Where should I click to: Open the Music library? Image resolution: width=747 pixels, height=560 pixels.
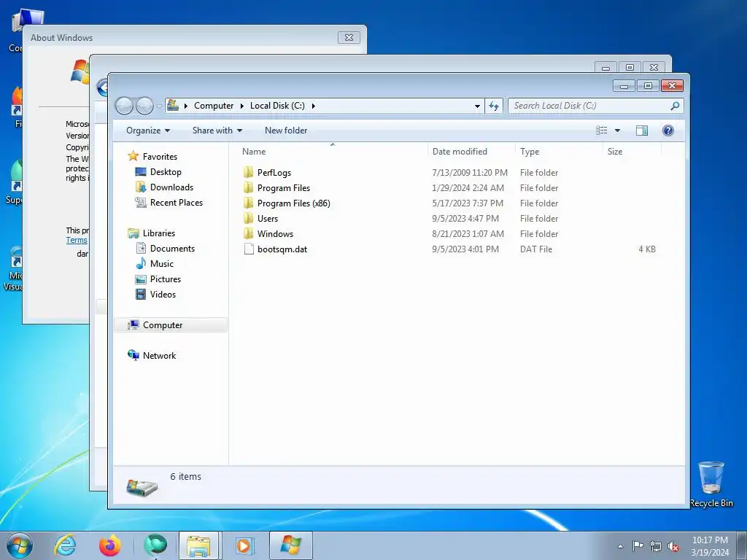click(161, 263)
